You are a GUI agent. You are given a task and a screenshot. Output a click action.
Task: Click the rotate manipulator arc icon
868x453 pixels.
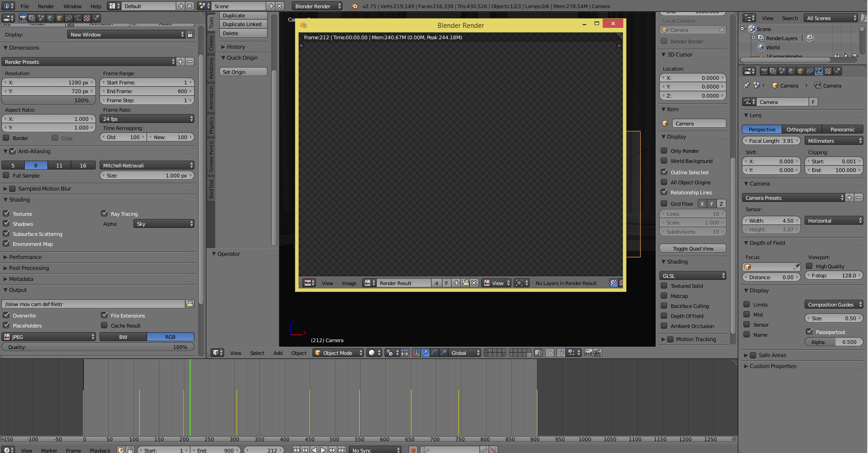[x=434, y=353]
